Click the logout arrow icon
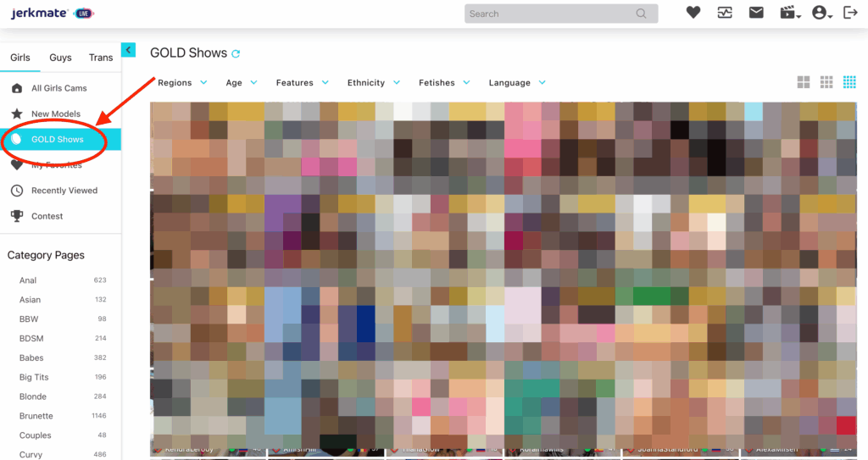 coord(850,13)
